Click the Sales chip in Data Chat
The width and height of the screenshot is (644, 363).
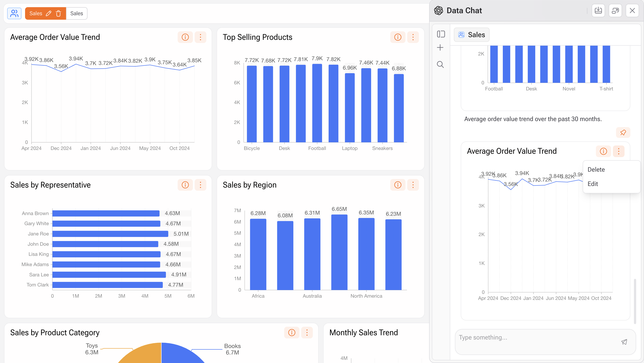(x=471, y=35)
